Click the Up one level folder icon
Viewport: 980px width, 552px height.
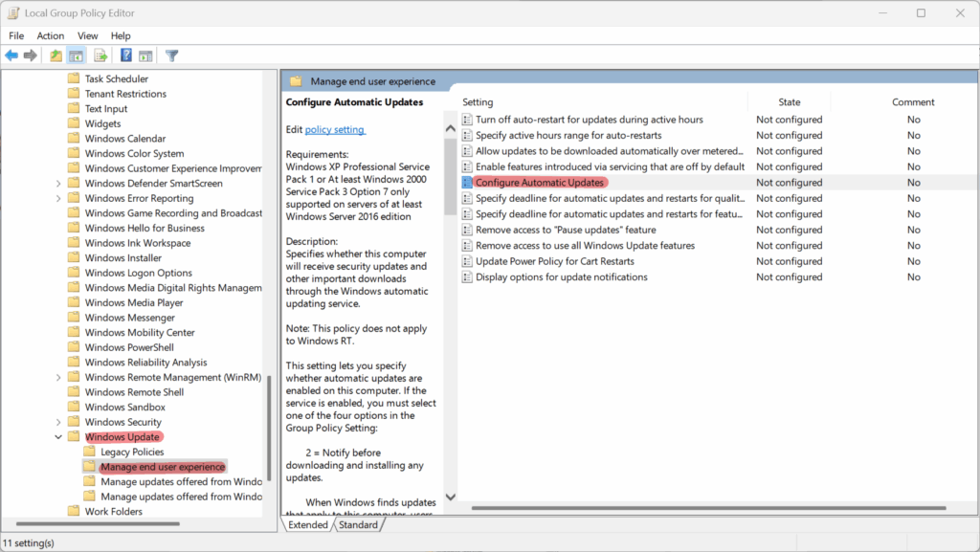[56, 55]
